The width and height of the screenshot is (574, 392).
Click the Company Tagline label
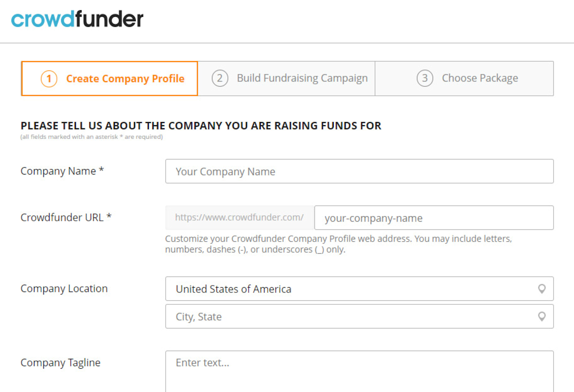pos(60,363)
